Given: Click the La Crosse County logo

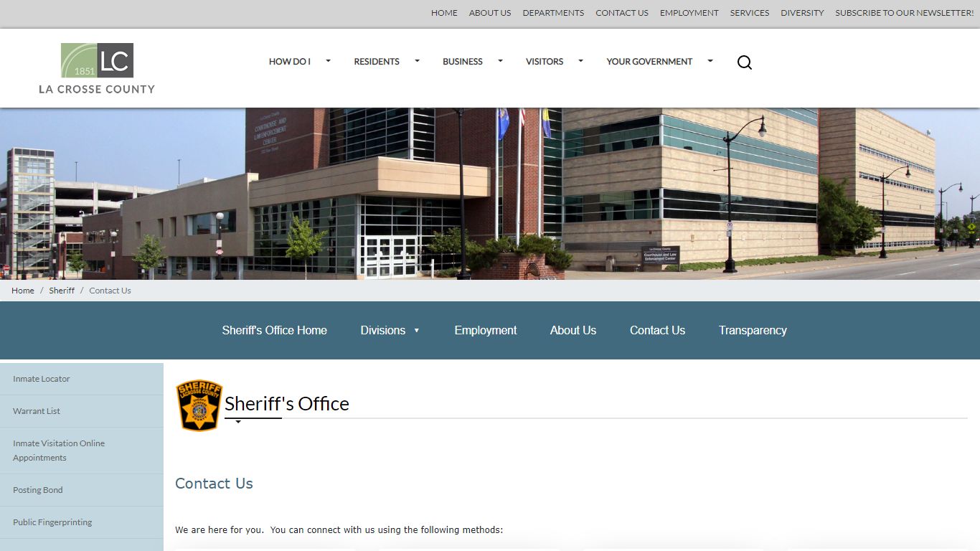Looking at the screenshot, I should coord(97,68).
